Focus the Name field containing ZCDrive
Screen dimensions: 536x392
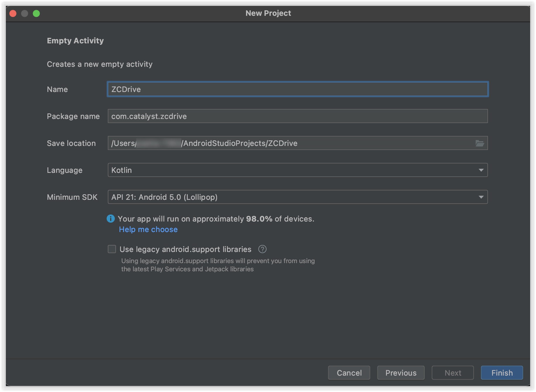pos(298,89)
